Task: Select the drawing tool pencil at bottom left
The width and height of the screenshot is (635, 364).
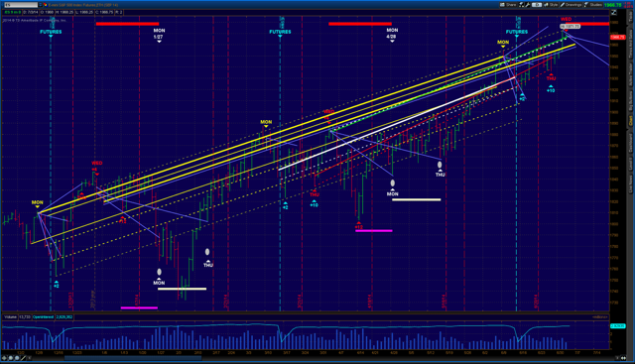Action: coord(23,358)
